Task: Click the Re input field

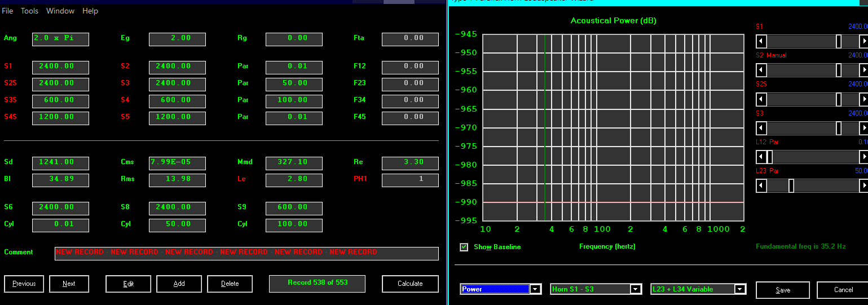Action: click(410, 163)
